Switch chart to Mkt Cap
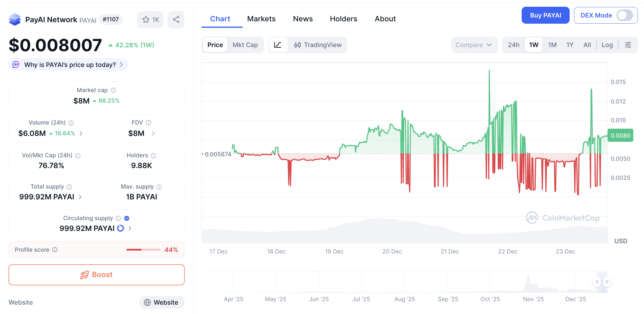The width and height of the screenshot is (644, 314). click(245, 45)
